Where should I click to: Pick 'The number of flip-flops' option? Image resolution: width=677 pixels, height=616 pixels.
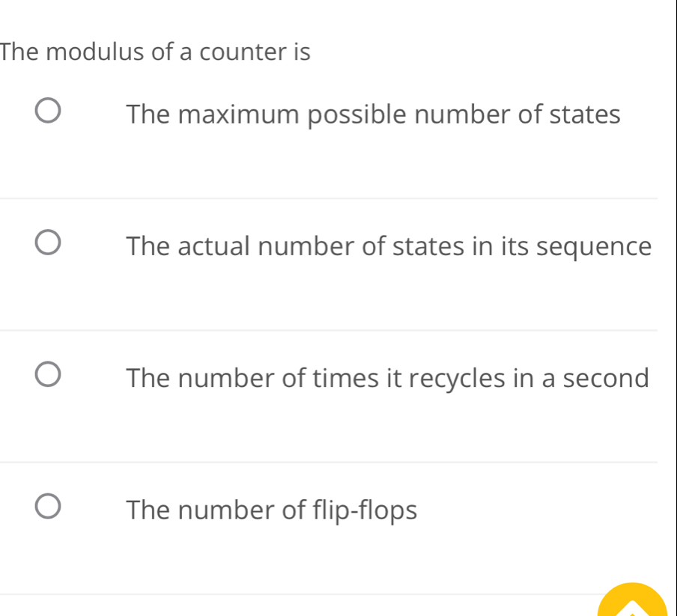point(47,505)
